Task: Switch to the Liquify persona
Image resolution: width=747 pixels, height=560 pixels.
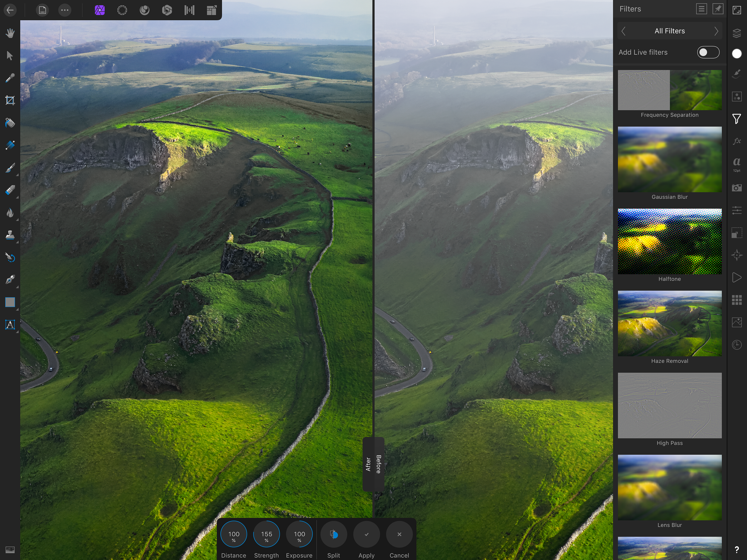Action: (145, 10)
